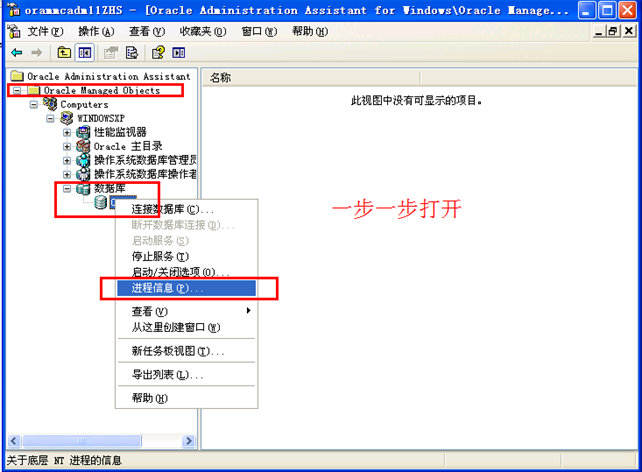
Task: Open the 窗口(W) menu
Action: (x=259, y=32)
